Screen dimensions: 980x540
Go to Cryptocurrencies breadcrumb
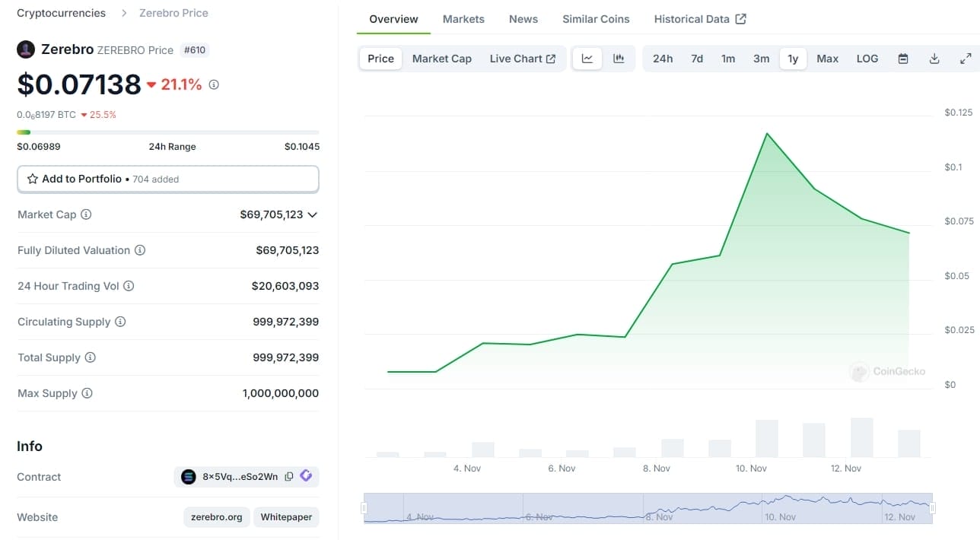click(62, 13)
